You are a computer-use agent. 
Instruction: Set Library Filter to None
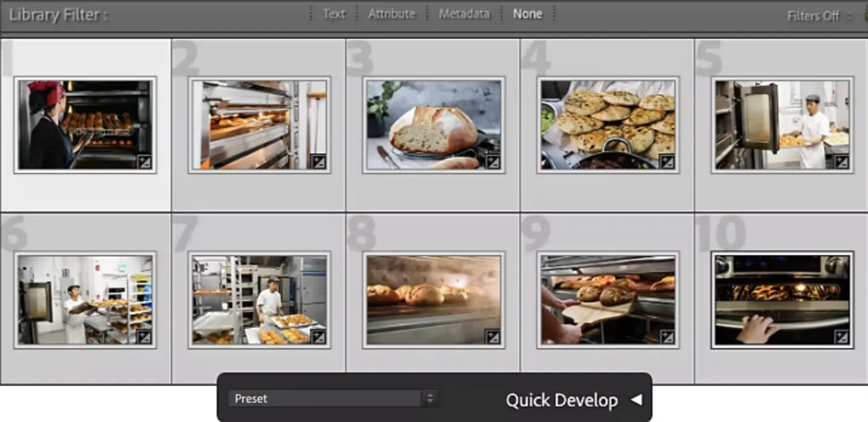tap(527, 14)
